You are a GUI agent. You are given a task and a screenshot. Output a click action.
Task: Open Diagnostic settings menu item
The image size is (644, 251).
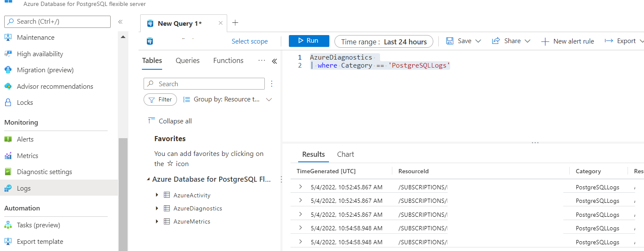click(x=44, y=172)
